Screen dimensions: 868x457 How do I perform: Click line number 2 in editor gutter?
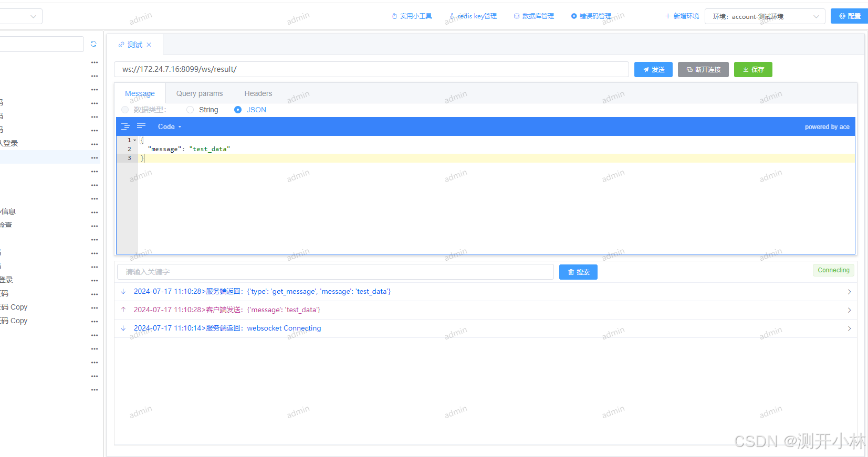[x=129, y=149]
